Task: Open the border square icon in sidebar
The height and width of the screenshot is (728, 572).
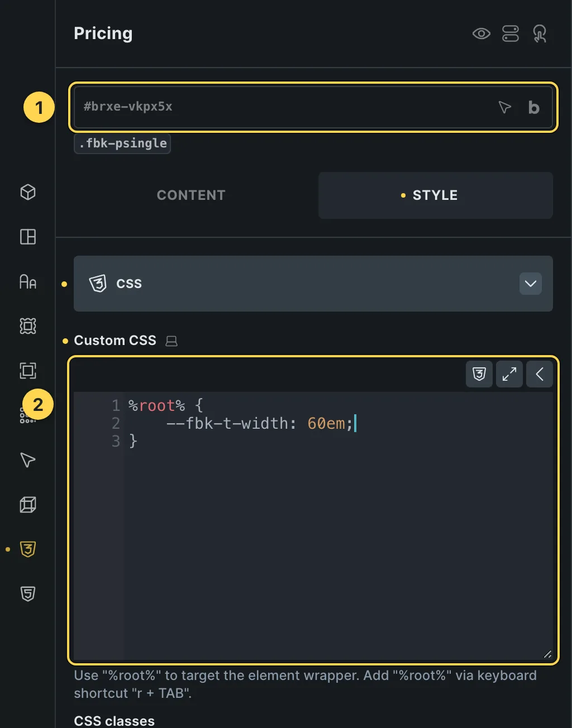Action: click(28, 371)
